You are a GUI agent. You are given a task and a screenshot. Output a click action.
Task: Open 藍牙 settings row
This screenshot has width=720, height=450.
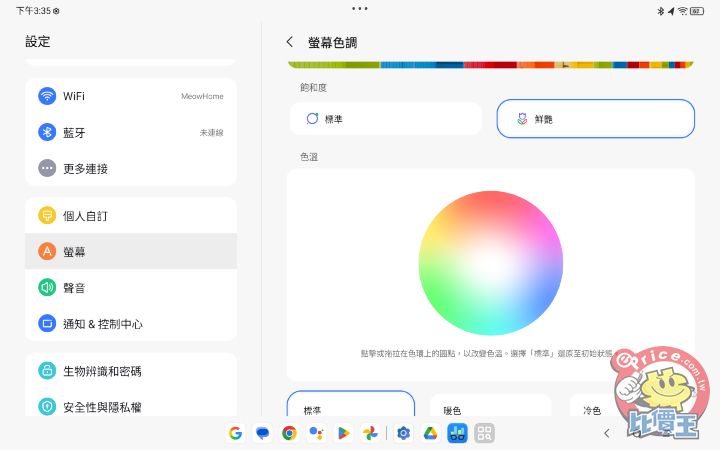click(x=131, y=132)
